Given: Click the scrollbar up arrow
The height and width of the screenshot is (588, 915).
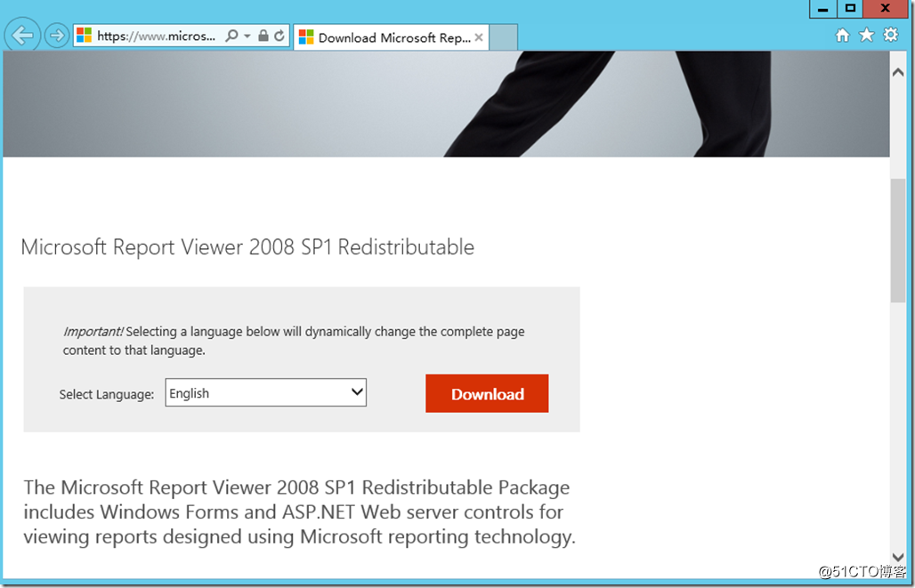Looking at the screenshot, I should (897, 72).
